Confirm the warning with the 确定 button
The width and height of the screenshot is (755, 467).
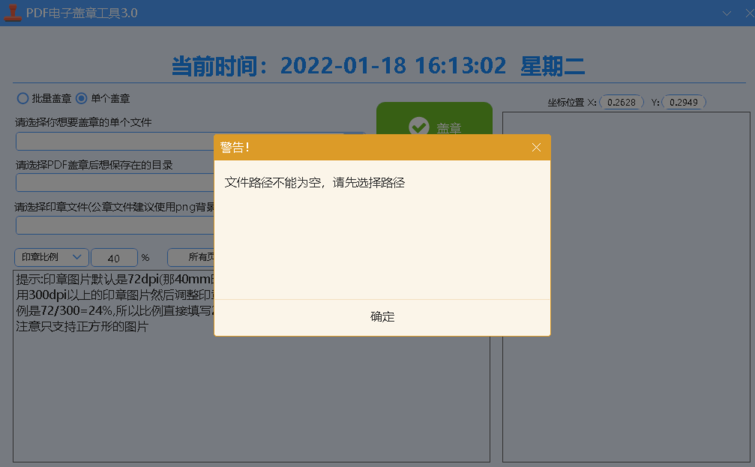(x=382, y=317)
